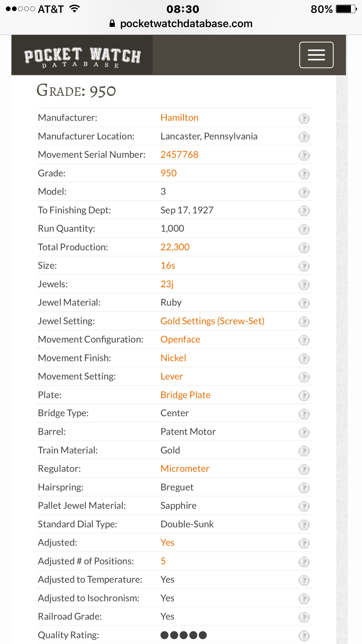Image resolution: width=362 pixels, height=644 pixels.
Task: Tap help icon beside Hairspring
Action: pos(304,488)
